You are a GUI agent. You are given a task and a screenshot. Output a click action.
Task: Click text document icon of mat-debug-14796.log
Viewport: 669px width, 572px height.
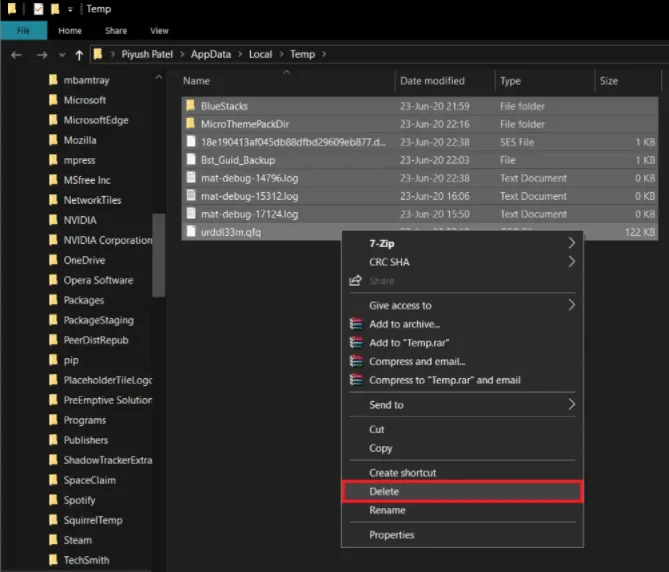[x=191, y=177]
